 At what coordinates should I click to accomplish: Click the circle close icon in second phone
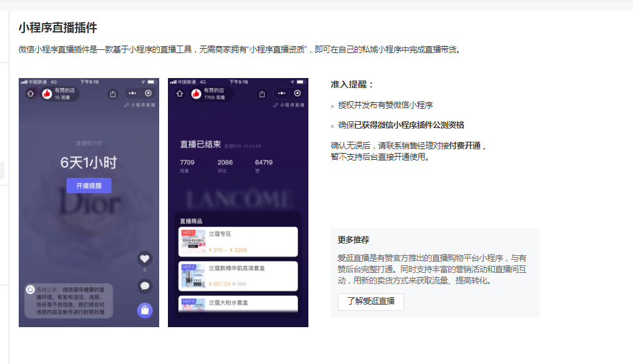tap(298, 93)
